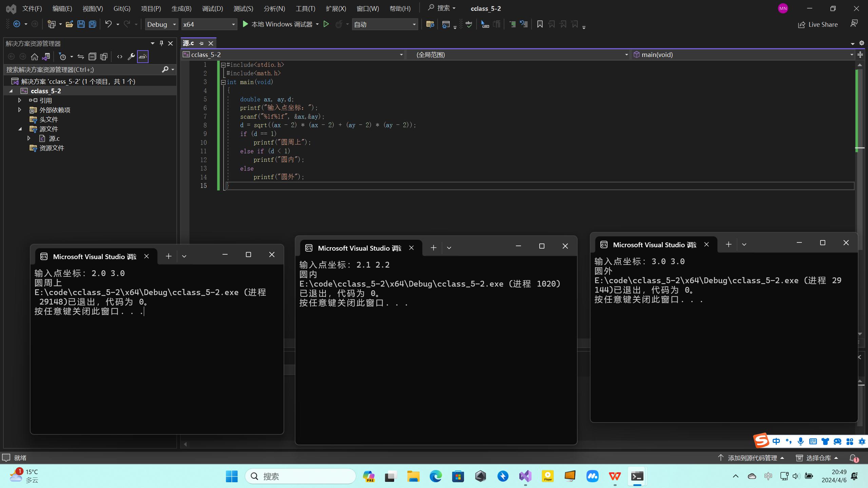Click 选择仓库 in the status bar
The image size is (868, 488).
(x=817, y=458)
